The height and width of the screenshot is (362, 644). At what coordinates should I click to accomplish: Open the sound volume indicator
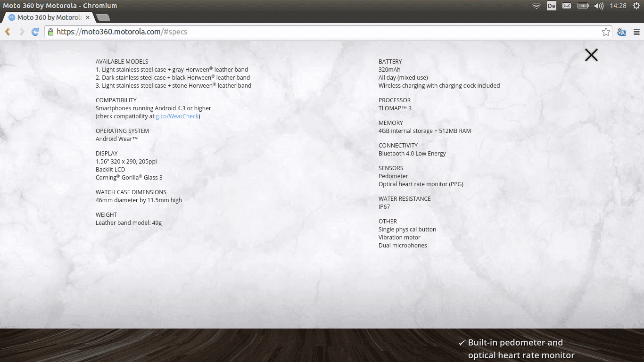(x=599, y=6)
